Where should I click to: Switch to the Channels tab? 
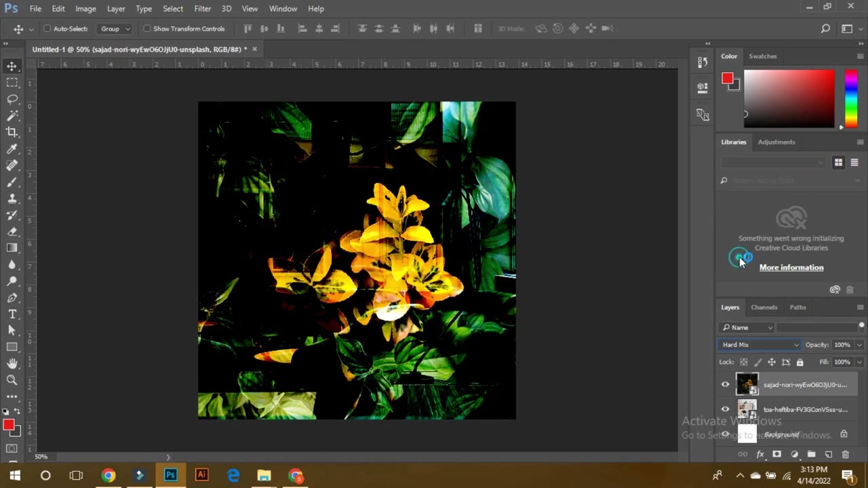click(x=764, y=307)
